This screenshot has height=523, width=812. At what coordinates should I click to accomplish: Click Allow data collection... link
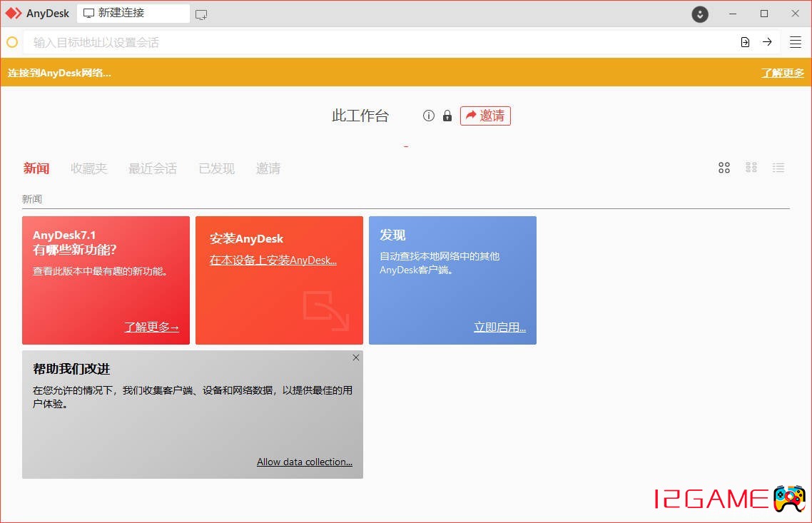pyautogui.click(x=305, y=462)
